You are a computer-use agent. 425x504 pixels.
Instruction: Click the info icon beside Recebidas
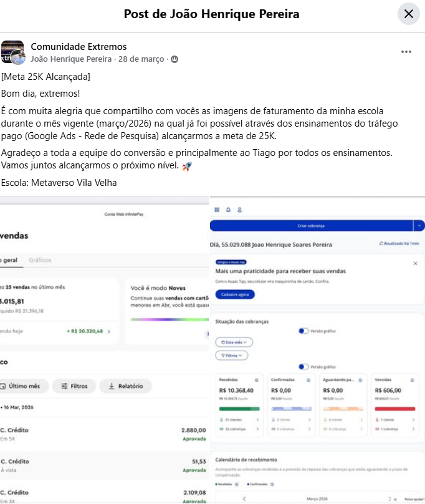click(256, 380)
